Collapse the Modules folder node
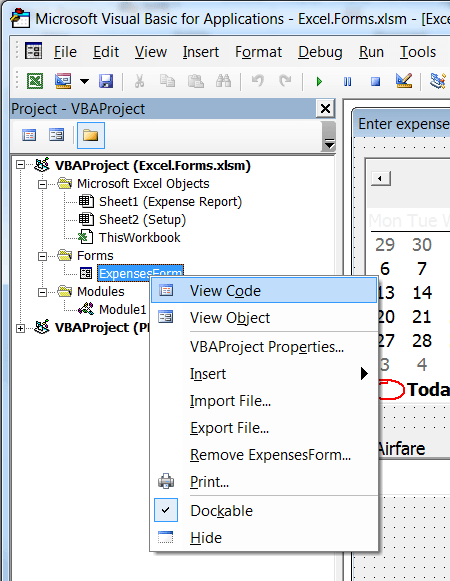 (x=43, y=292)
